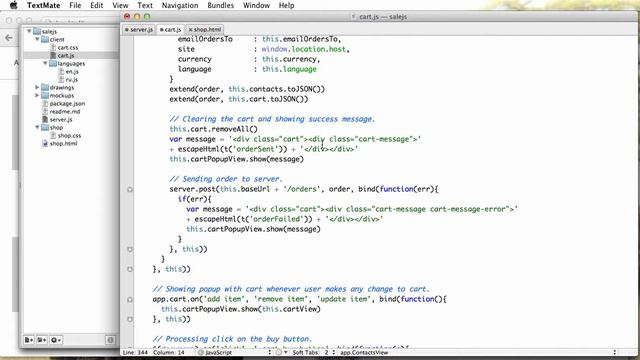640x360 pixels.
Task: Expand the mockups folder
Action: click(37, 95)
